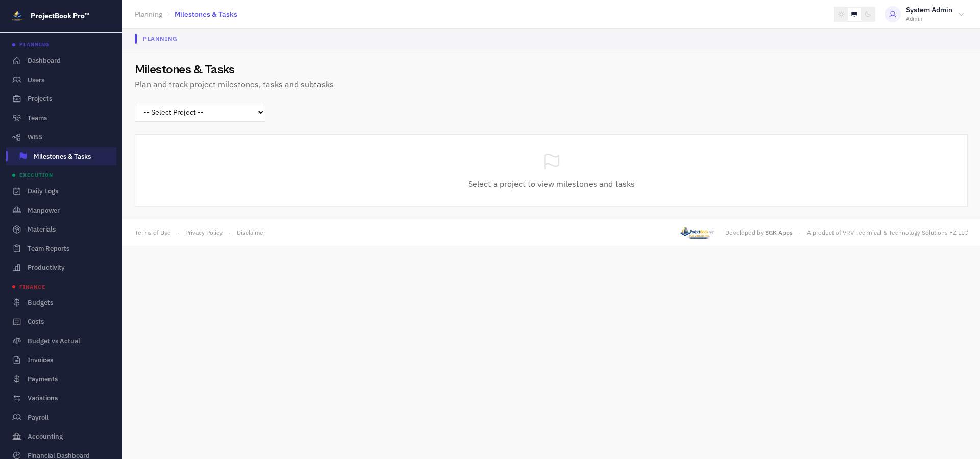The image size is (980, 459).
Task: Click the SGK Apps developer link
Action: click(x=778, y=233)
